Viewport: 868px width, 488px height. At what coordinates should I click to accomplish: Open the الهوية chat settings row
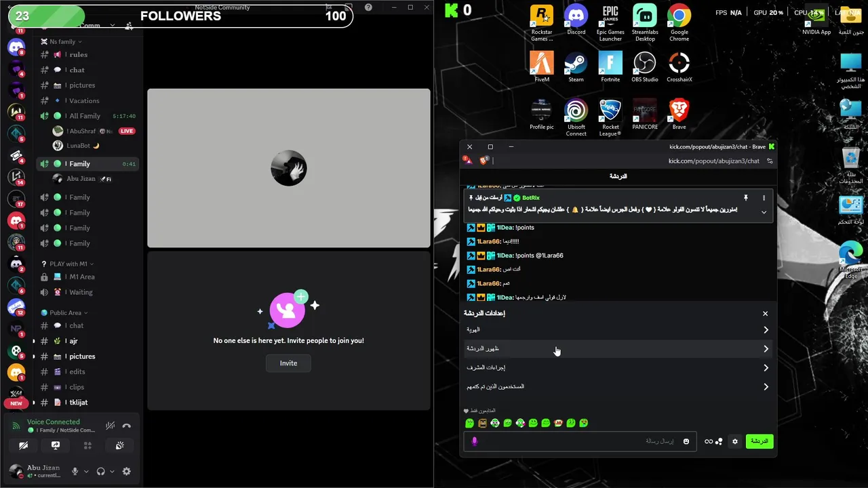pos(618,330)
